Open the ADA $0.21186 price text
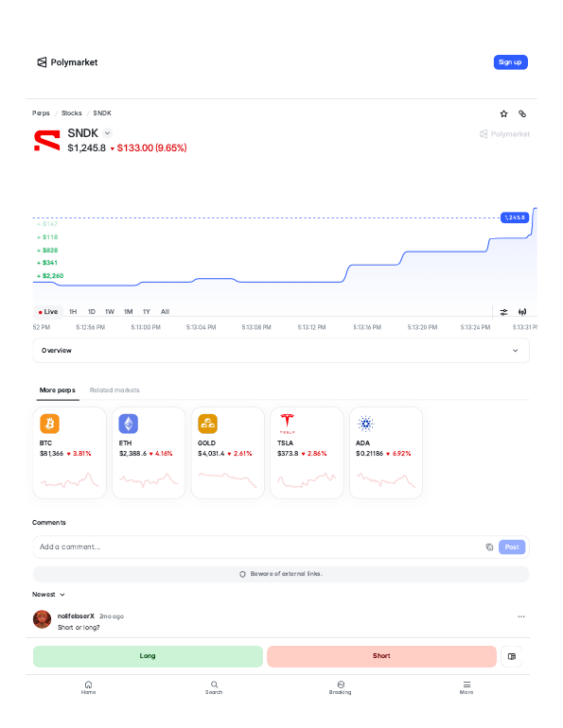This screenshot has width=563, height=728. [369, 454]
